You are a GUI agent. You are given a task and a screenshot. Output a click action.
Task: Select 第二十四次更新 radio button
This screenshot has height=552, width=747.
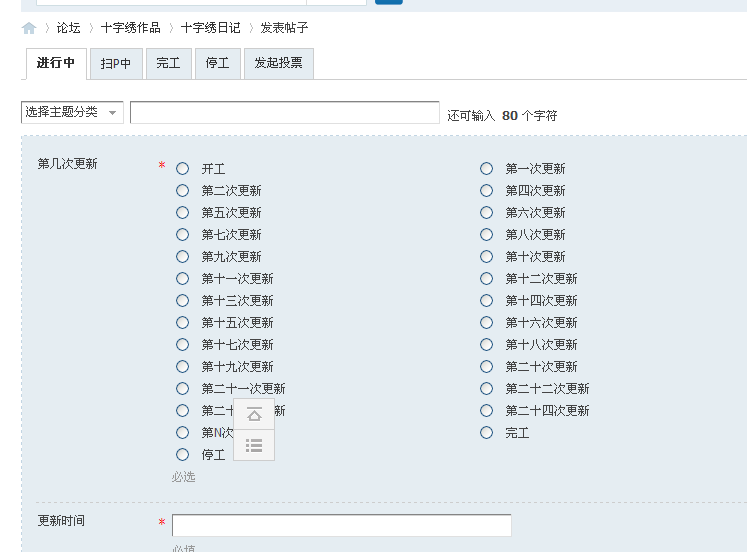pyautogui.click(x=486, y=411)
